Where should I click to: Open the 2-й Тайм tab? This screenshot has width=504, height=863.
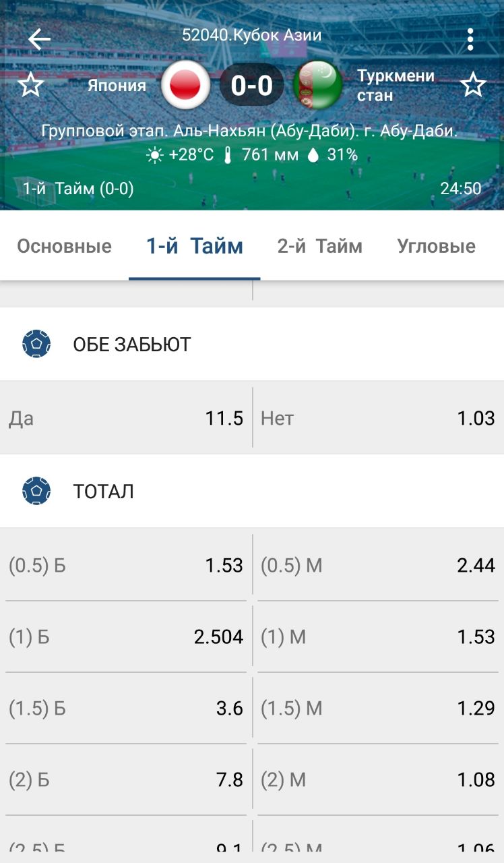pyautogui.click(x=319, y=247)
